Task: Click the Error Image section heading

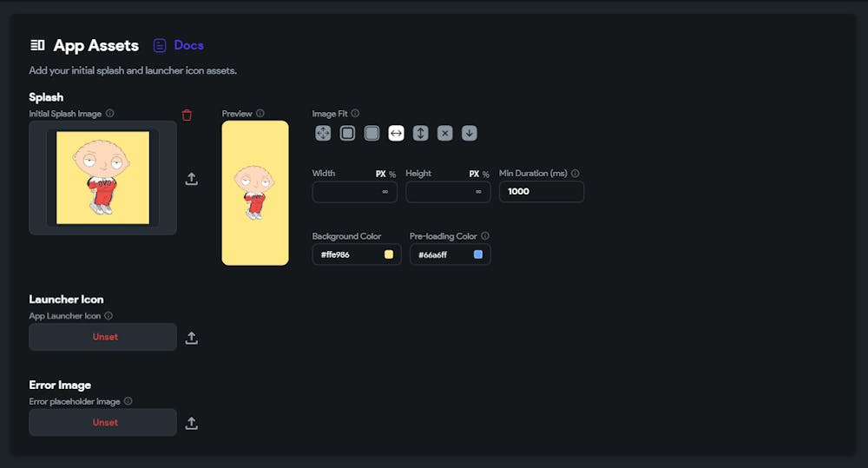Action: pos(60,385)
